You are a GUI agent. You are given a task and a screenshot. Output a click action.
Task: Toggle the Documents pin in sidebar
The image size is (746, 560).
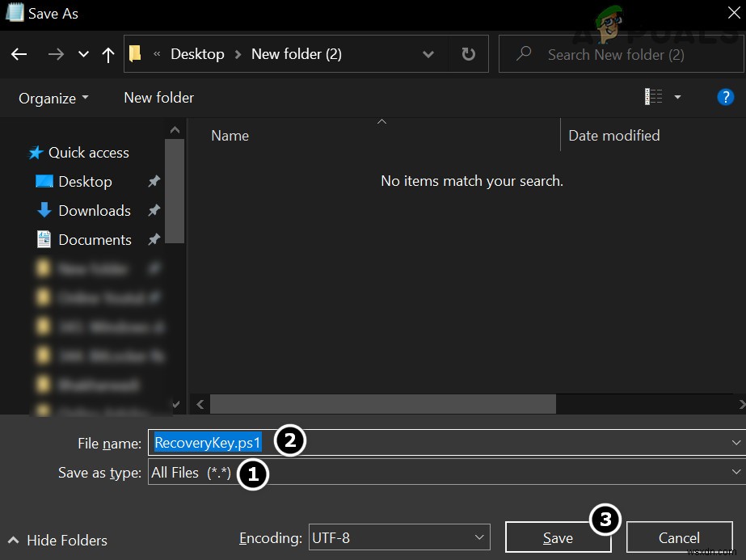click(x=154, y=240)
